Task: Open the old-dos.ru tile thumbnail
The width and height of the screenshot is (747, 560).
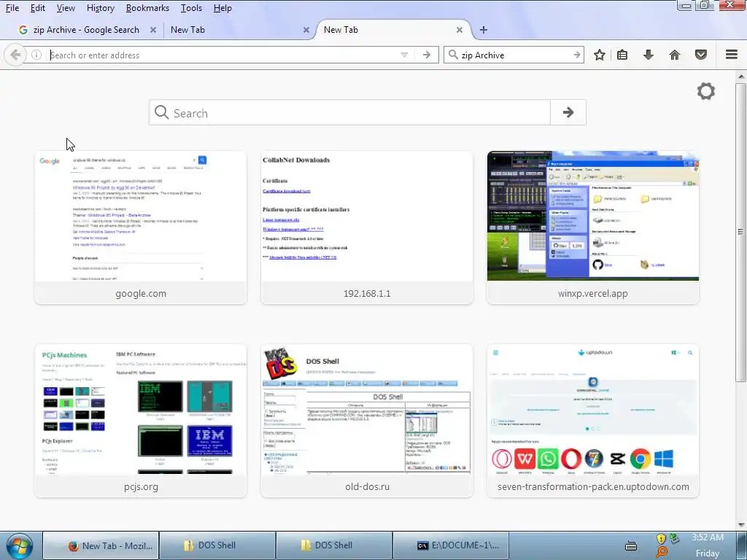Action: point(367,410)
